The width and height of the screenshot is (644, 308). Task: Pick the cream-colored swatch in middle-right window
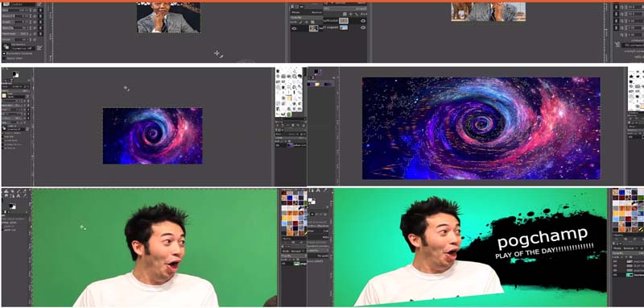(x=317, y=84)
